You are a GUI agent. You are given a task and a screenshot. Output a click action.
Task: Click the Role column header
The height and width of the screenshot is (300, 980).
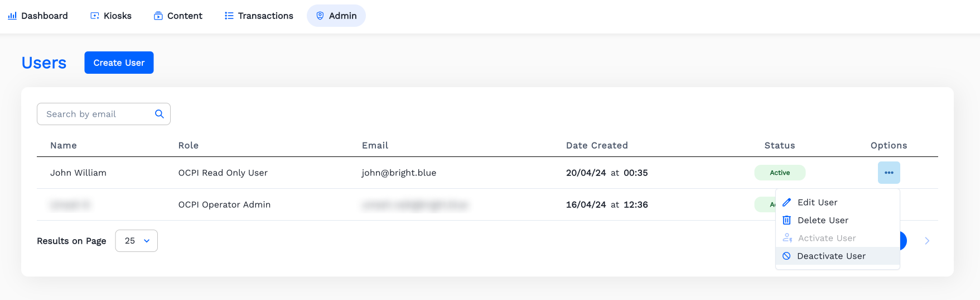189,145
